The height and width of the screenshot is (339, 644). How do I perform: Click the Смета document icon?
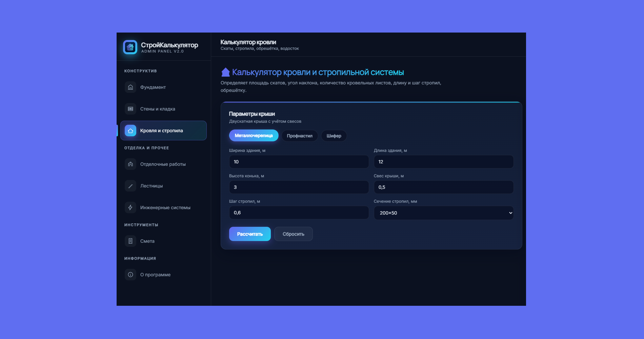click(130, 241)
